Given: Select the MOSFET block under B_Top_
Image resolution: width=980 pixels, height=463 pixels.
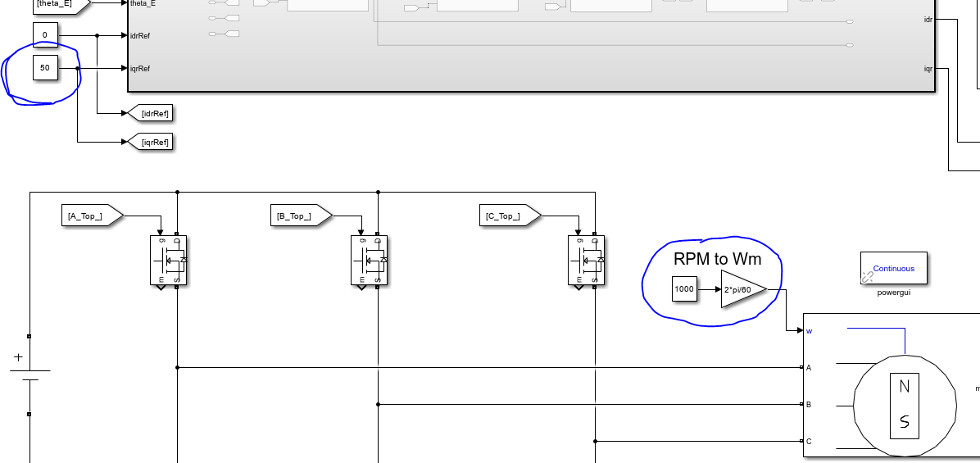Looking at the screenshot, I should [369, 260].
